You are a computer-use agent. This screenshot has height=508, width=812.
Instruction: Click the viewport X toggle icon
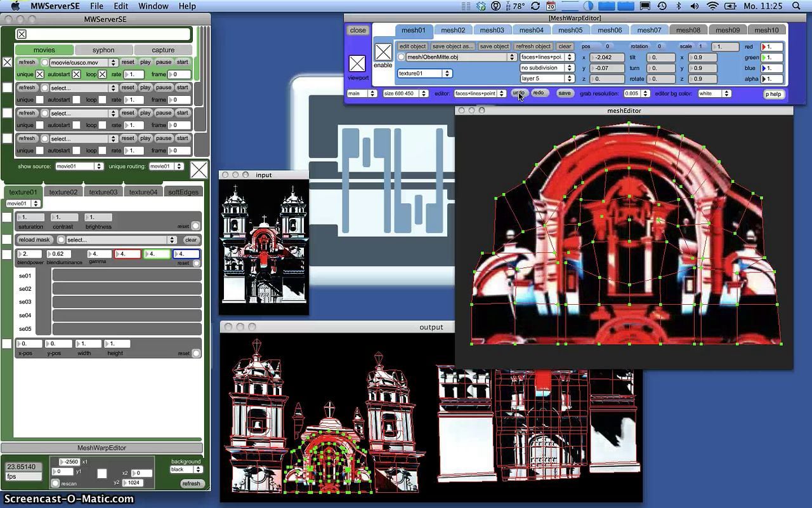pyautogui.click(x=358, y=63)
